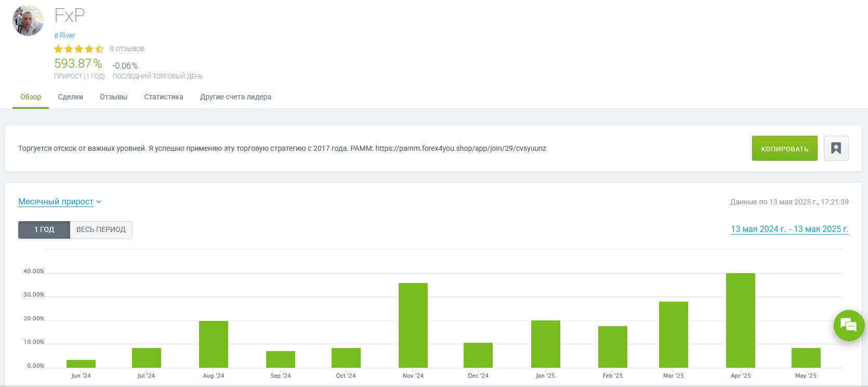Open the #River tag link
The height and width of the screenshot is (387, 868).
65,35
